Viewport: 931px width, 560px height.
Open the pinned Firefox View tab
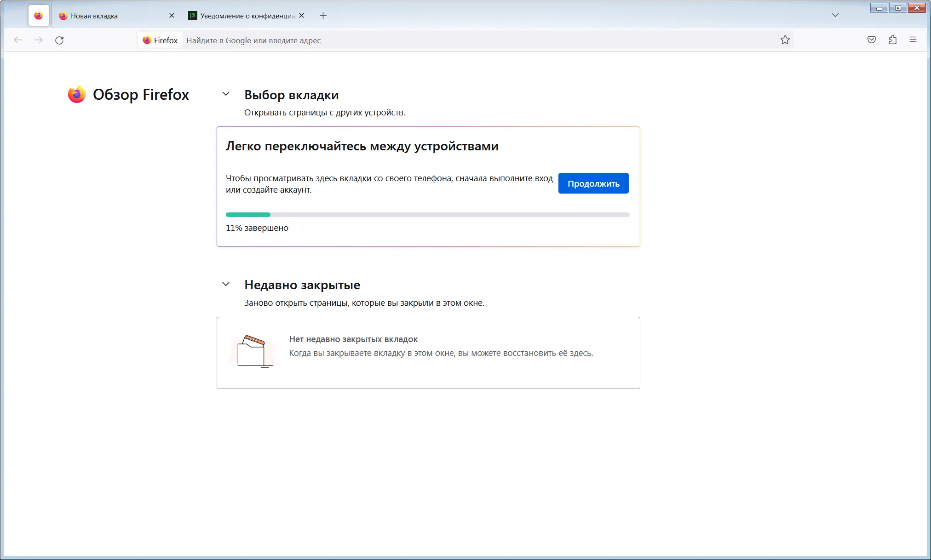(39, 16)
